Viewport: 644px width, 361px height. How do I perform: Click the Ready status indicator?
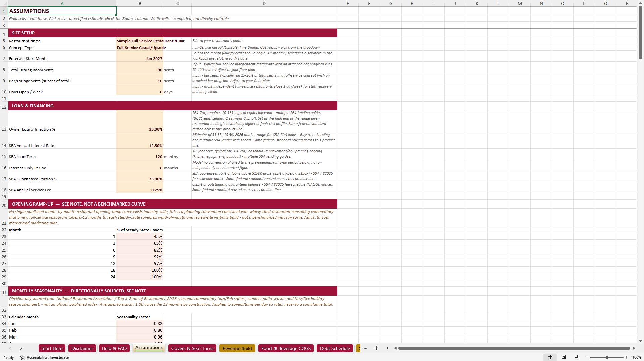(x=8, y=358)
